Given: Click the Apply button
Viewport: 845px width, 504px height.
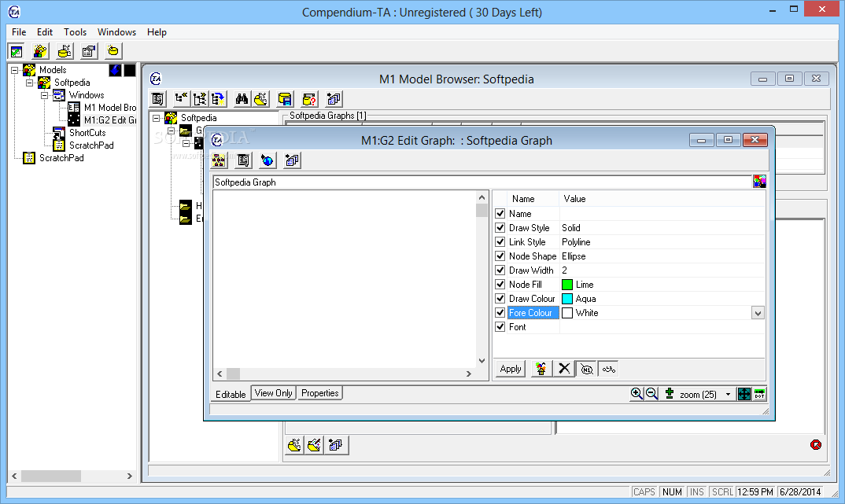Looking at the screenshot, I should tap(511, 369).
